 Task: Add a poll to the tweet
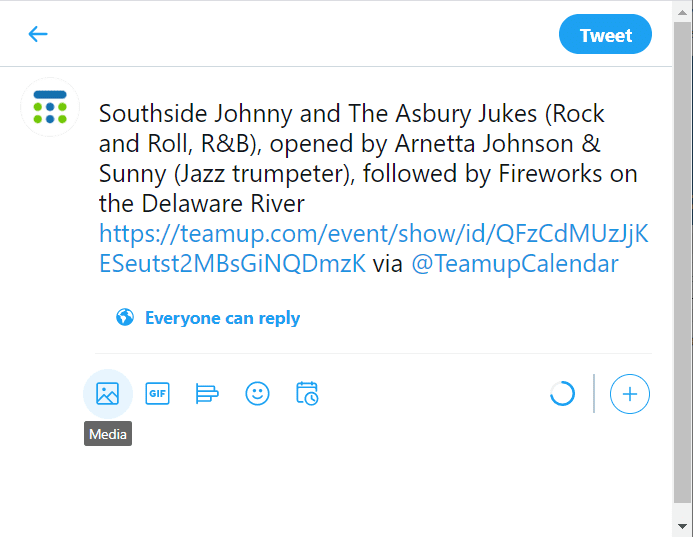(207, 393)
